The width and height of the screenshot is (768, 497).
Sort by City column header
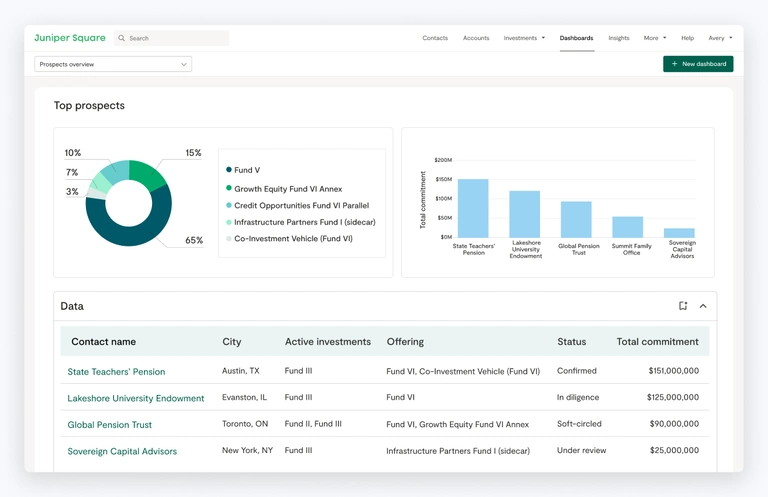tap(232, 342)
